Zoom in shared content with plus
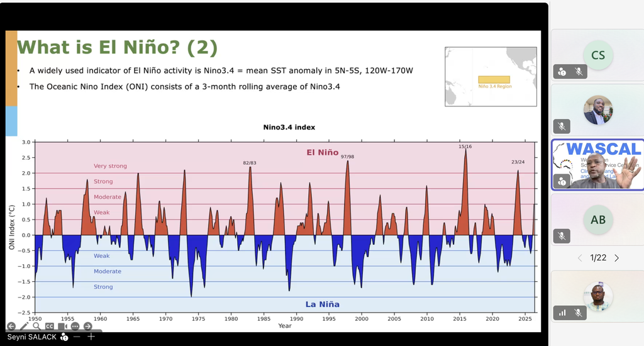Image resolution: width=644 pixels, height=346 pixels. (91, 337)
